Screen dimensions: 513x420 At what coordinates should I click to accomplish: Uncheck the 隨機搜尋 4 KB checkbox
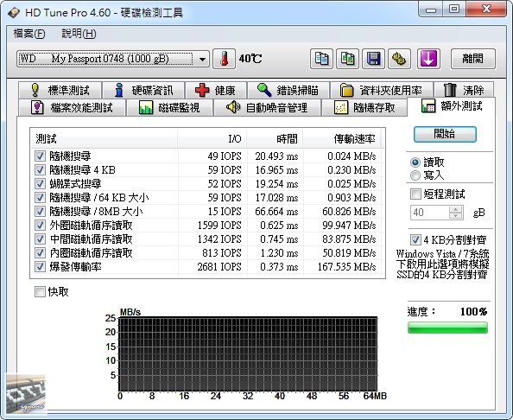pos(40,169)
